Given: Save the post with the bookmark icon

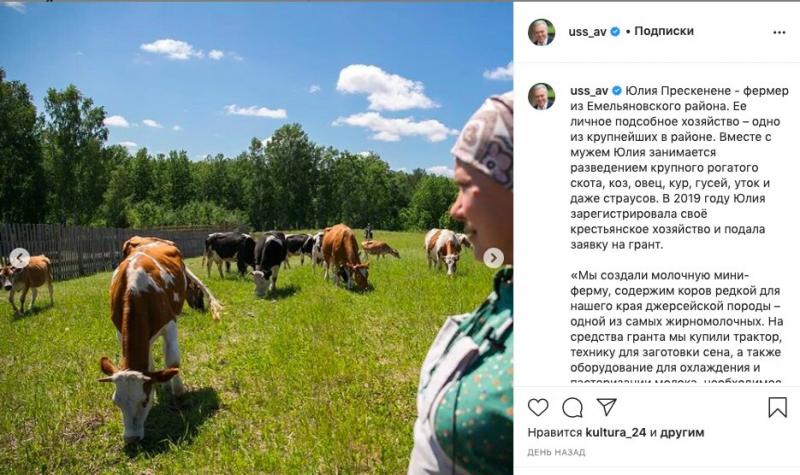Looking at the screenshot, I should pos(778,407).
